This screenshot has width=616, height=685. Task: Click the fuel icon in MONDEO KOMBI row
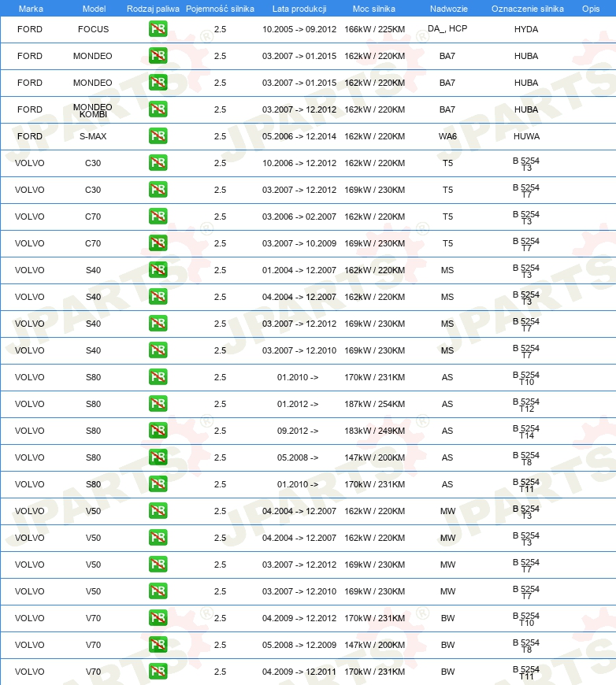click(158, 109)
